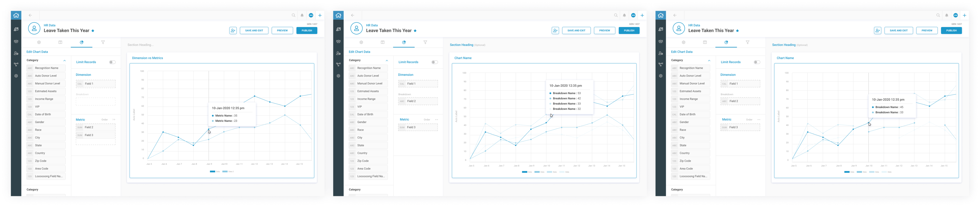The image size is (980, 207).
Task: Click the favorite star in the left screen title
Action: click(93, 31)
